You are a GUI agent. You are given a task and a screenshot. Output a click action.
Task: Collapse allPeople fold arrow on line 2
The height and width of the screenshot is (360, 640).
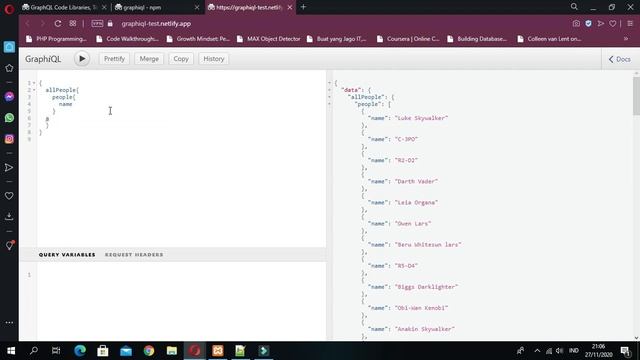(x=34, y=90)
